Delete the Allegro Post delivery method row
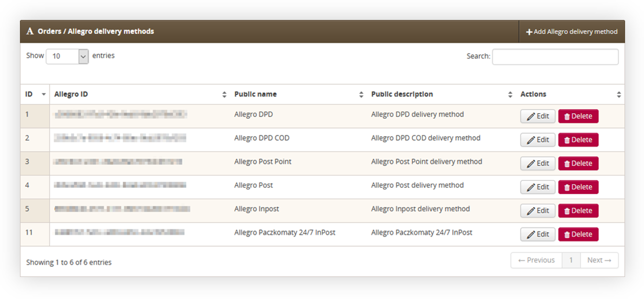 coord(578,187)
